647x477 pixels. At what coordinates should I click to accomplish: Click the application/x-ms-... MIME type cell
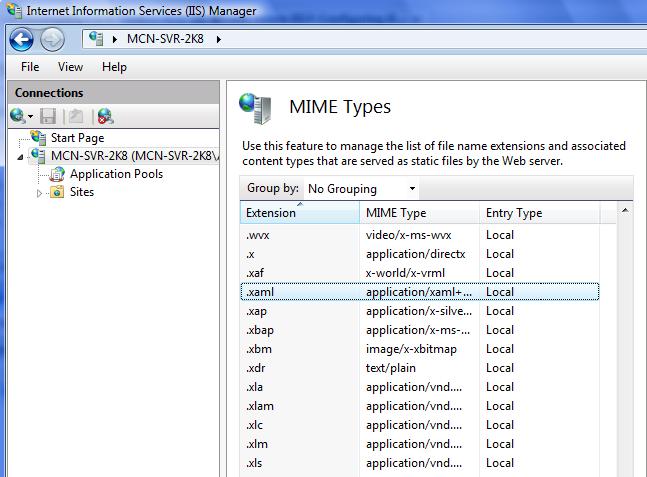tap(418, 330)
